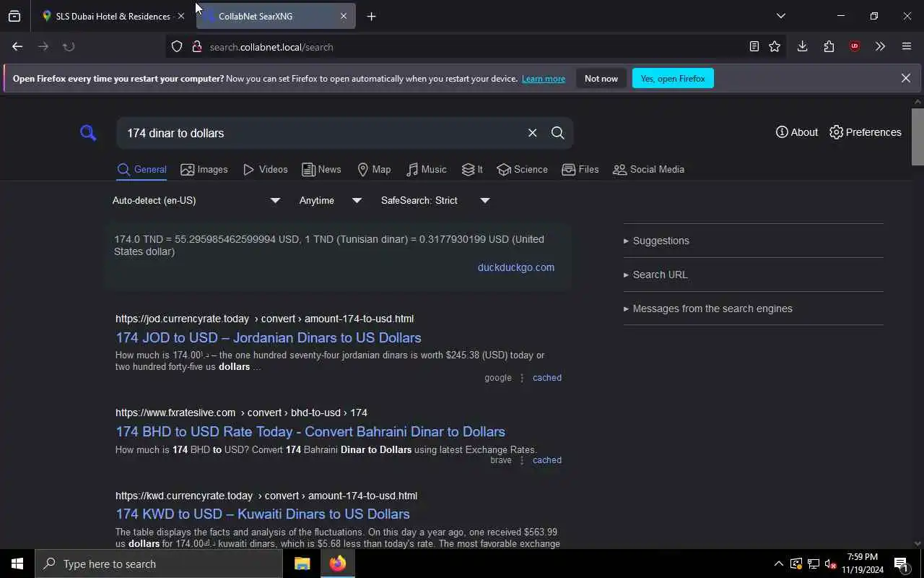Open the duckduckgo.com answer source link
The height and width of the screenshot is (578, 924).
tap(516, 267)
